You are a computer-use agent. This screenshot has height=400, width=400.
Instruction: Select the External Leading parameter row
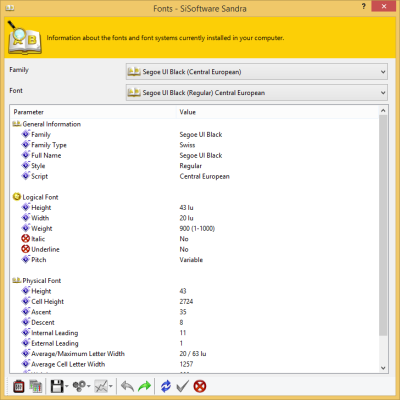pyautogui.click(x=195, y=343)
